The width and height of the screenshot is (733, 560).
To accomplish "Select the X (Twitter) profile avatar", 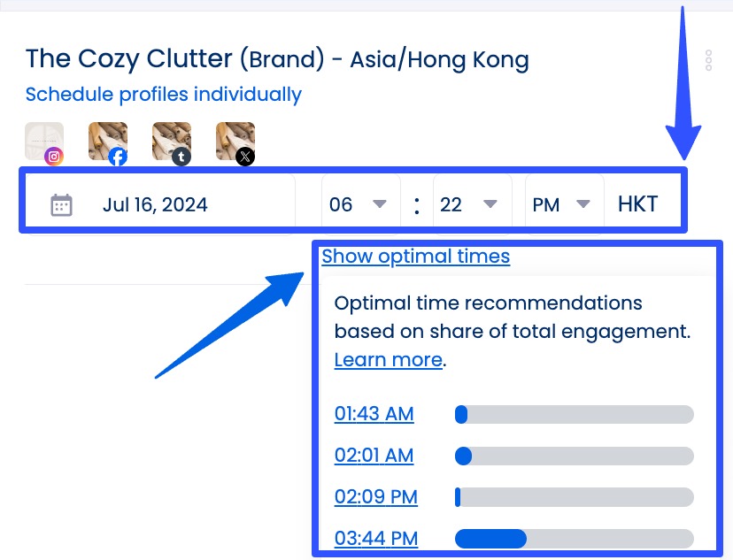I will tap(235, 142).
